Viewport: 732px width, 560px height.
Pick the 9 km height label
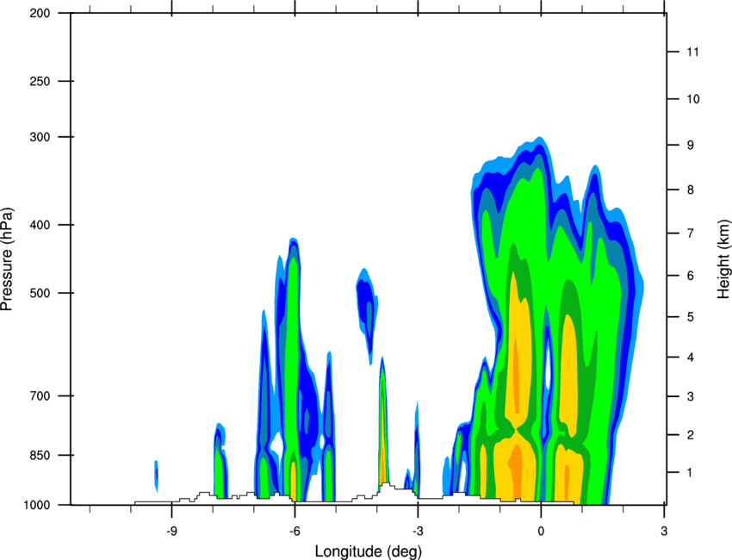pyautogui.click(x=690, y=145)
